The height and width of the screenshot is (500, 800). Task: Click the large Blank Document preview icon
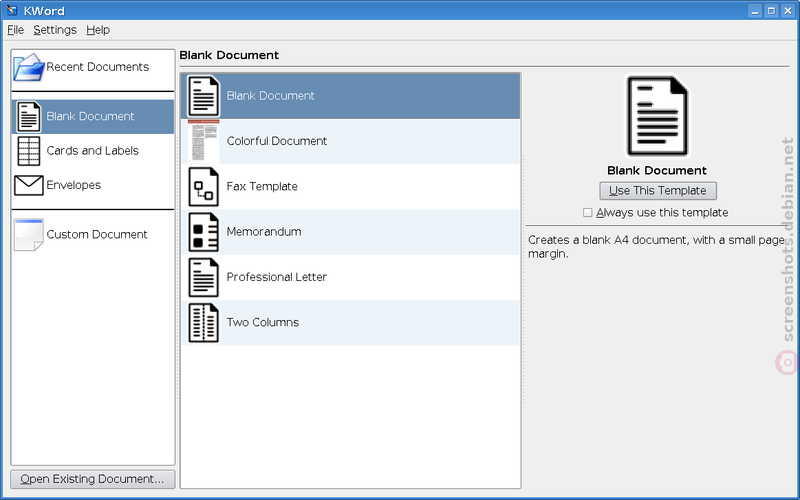pos(657,116)
